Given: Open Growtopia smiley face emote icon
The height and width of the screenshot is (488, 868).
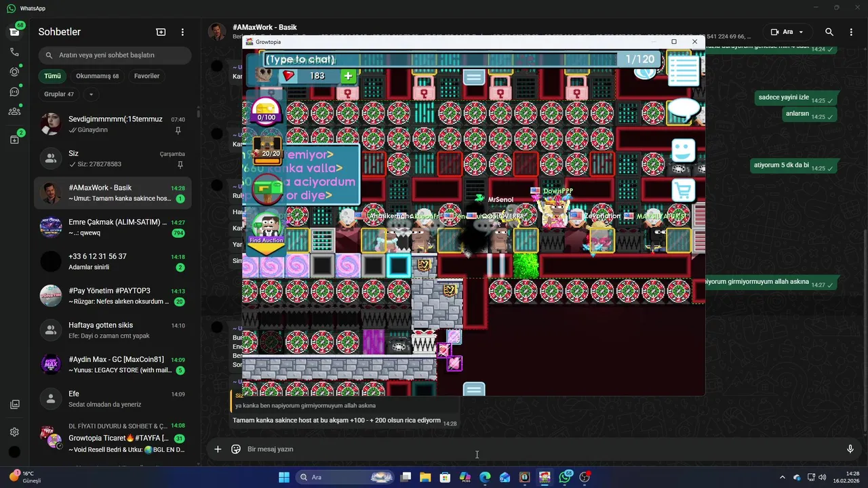Looking at the screenshot, I should [x=684, y=150].
